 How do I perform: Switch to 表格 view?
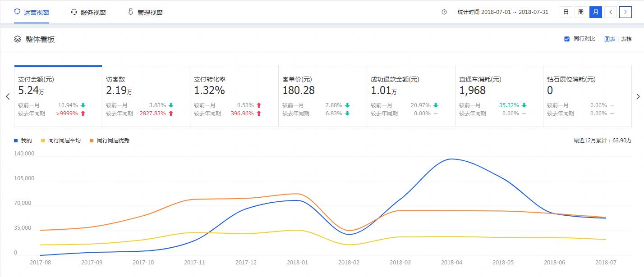(626, 39)
